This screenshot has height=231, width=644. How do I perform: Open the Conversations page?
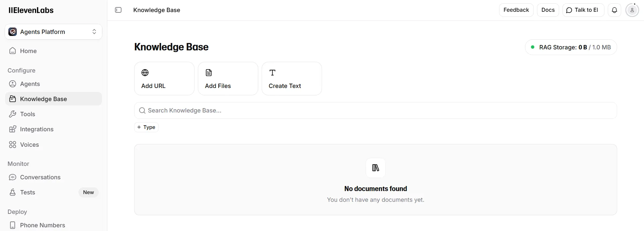(40, 177)
